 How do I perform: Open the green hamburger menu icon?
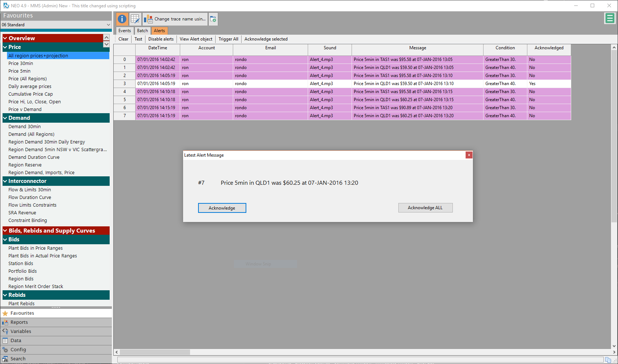coord(610,18)
